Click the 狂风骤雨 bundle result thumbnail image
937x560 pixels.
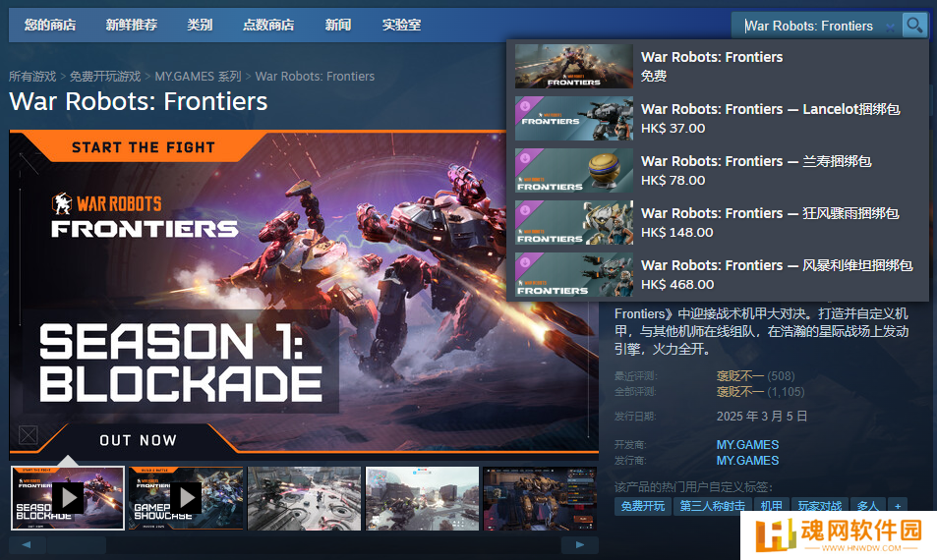573,222
